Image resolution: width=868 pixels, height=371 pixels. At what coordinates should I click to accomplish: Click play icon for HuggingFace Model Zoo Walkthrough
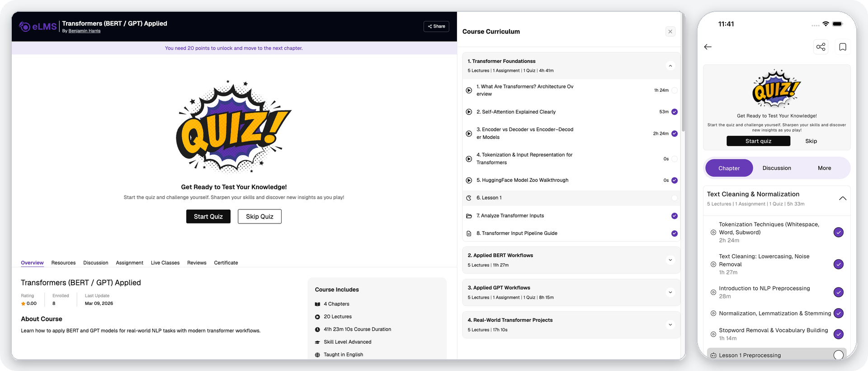(x=469, y=180)
